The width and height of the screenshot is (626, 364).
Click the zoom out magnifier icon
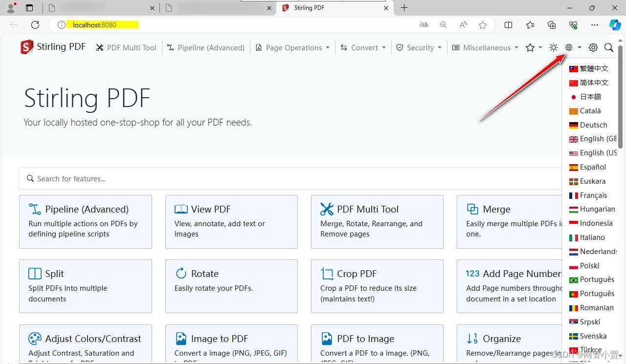[x=444, y=25]
